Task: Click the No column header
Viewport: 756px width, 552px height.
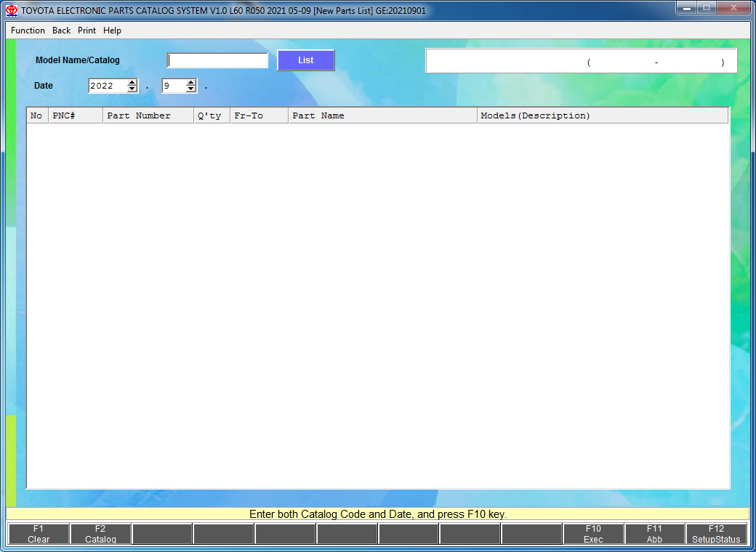Action: coord(37,115)
